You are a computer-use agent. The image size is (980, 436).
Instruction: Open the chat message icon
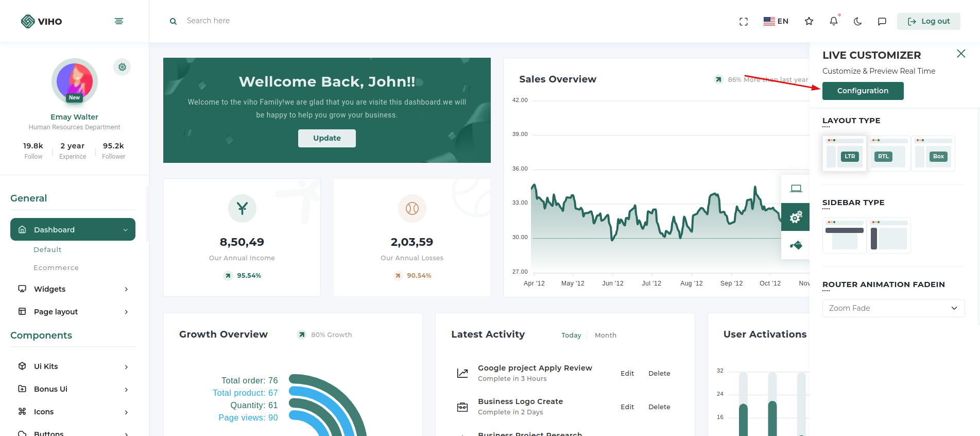coord(882,21)
